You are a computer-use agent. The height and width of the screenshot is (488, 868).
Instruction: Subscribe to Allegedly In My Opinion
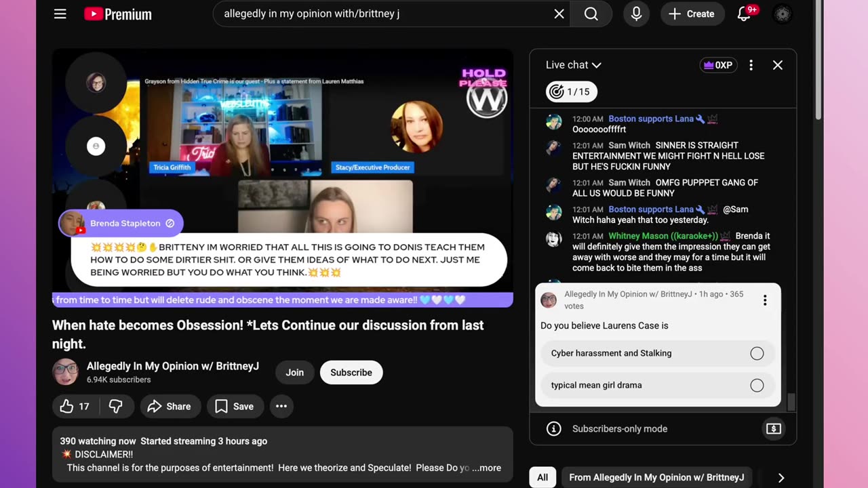(x=351, y=372)
